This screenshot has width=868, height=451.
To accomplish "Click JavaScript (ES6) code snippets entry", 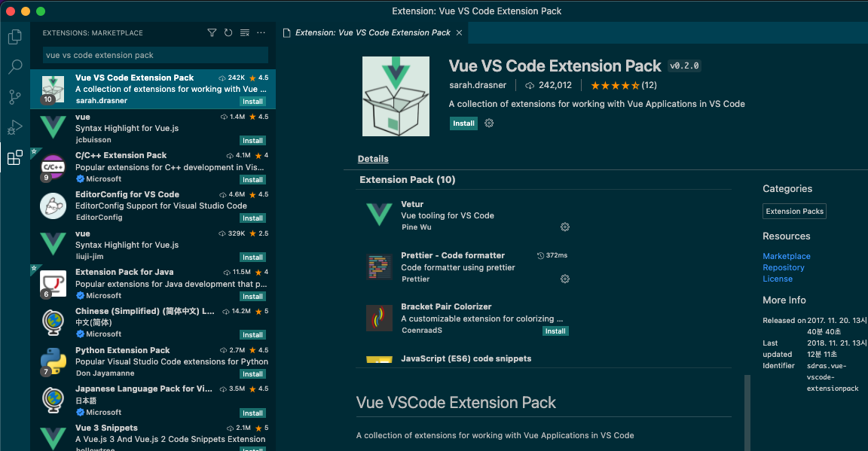I will (466, 358).
